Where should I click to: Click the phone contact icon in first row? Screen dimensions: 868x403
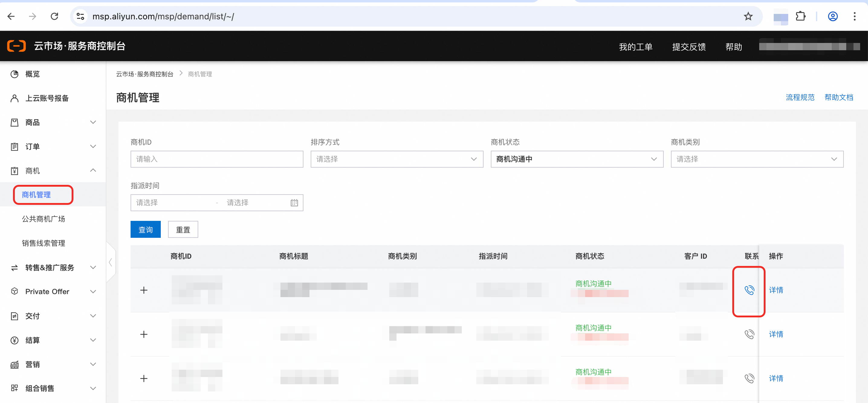click(749, 290)
